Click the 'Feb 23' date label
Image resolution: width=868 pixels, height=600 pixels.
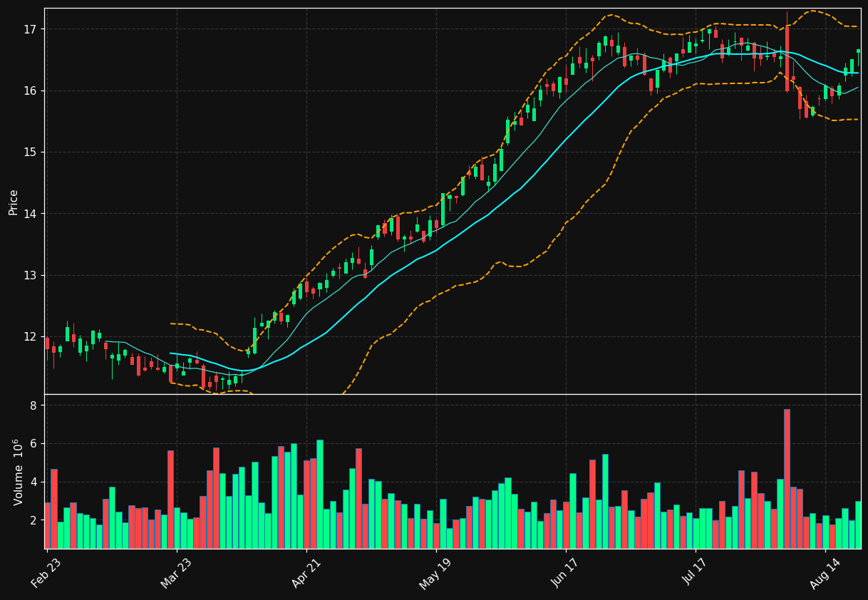[46, 574]
